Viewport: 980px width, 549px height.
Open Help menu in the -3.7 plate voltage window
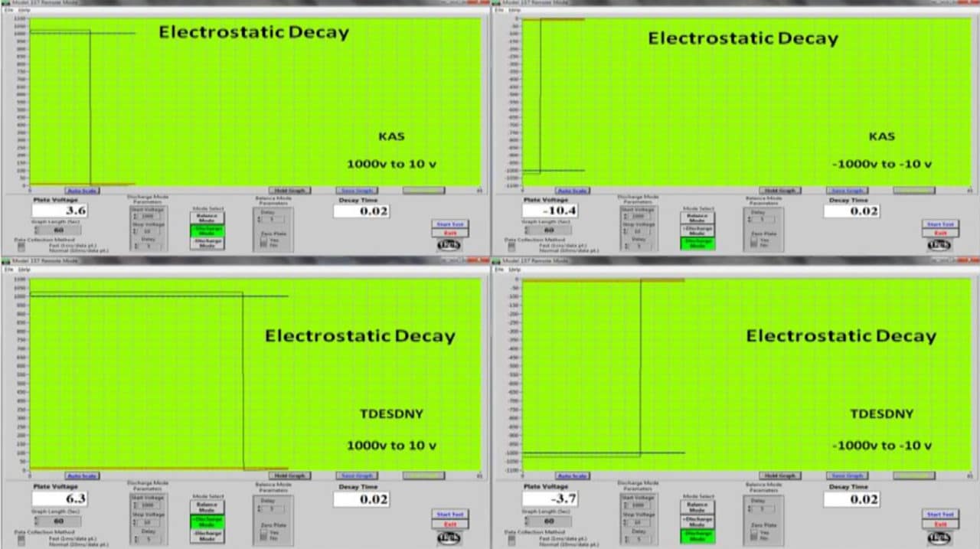tap(514, 270)
